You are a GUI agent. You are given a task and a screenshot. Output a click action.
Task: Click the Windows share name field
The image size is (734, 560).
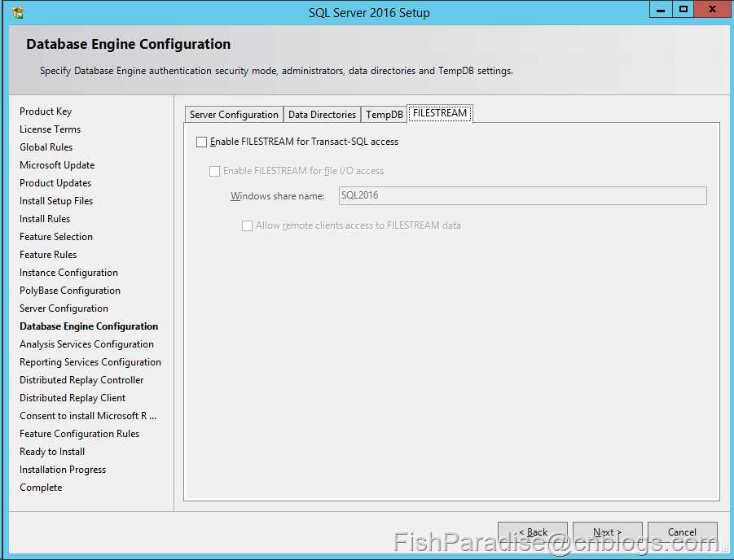click(x=522, y=195)
